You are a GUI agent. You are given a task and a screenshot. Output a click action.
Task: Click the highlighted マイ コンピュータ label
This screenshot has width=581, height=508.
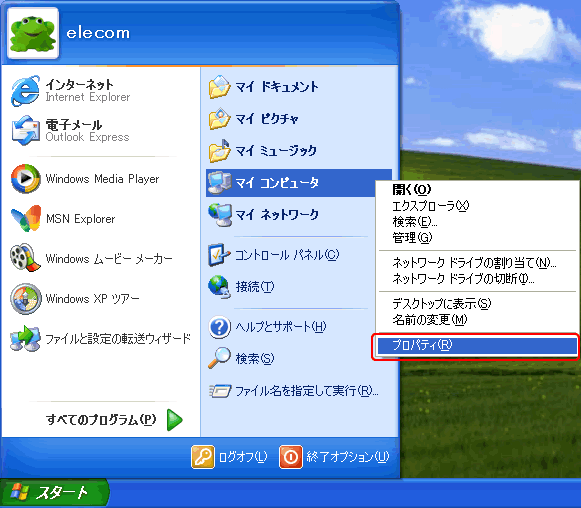click(277, 183)
